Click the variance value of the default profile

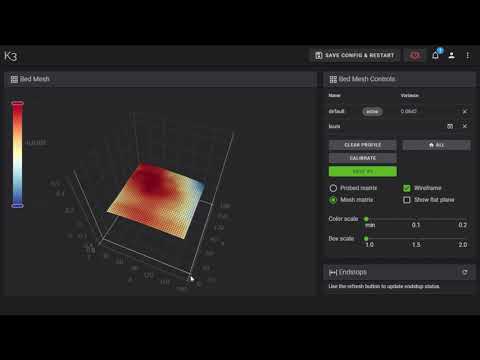408,111
